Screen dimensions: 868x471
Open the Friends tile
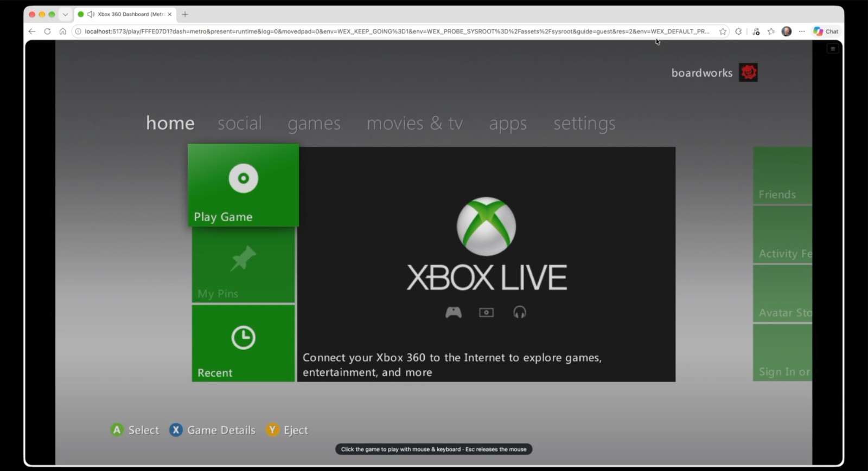[782, 176]
